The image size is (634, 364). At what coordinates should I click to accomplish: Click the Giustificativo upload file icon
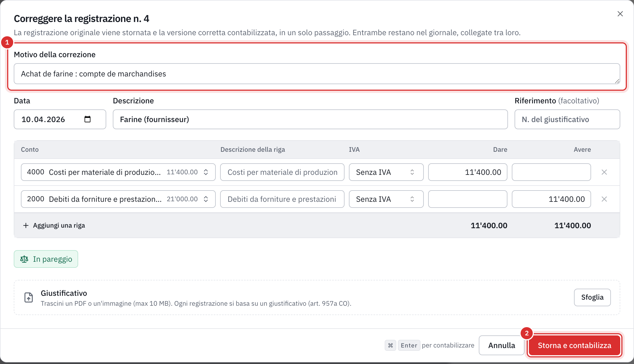pyautogui.click(x=29, y=297)
